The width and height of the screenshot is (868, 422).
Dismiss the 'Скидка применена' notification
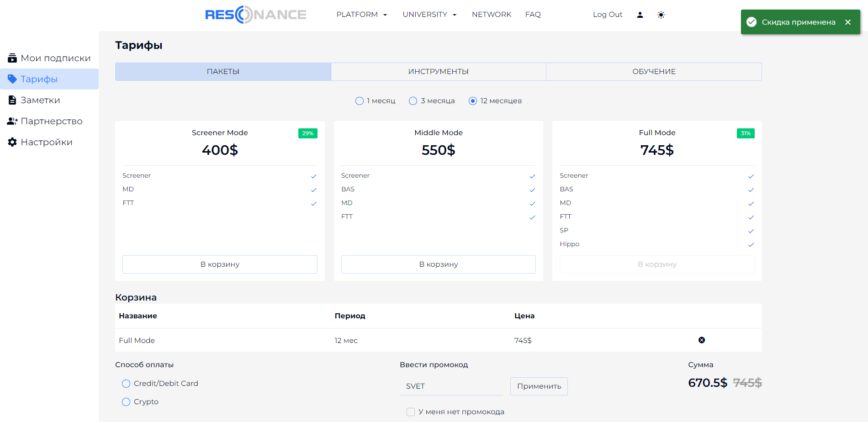point(848,22)
